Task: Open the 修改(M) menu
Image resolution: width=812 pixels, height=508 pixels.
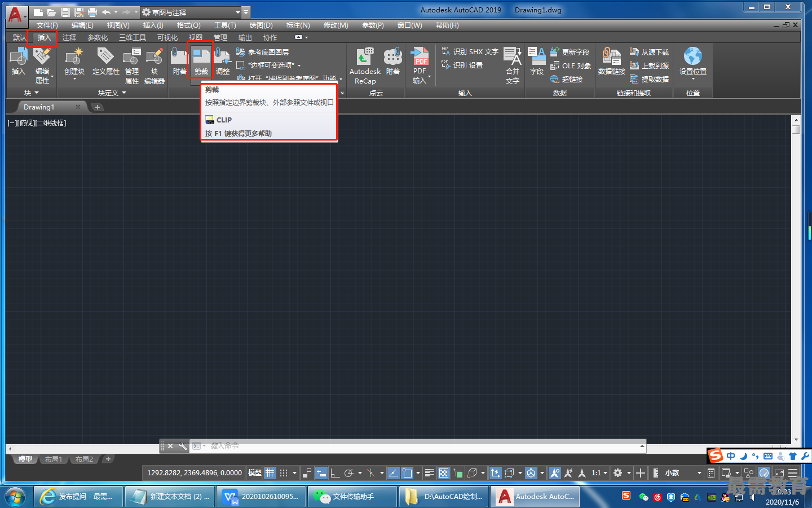Action: click(x=336, y=25)
